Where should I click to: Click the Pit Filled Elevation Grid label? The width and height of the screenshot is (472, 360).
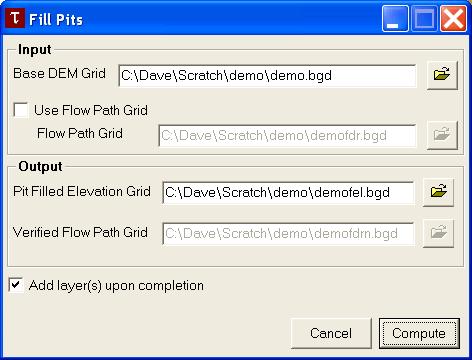pos(82,192)
